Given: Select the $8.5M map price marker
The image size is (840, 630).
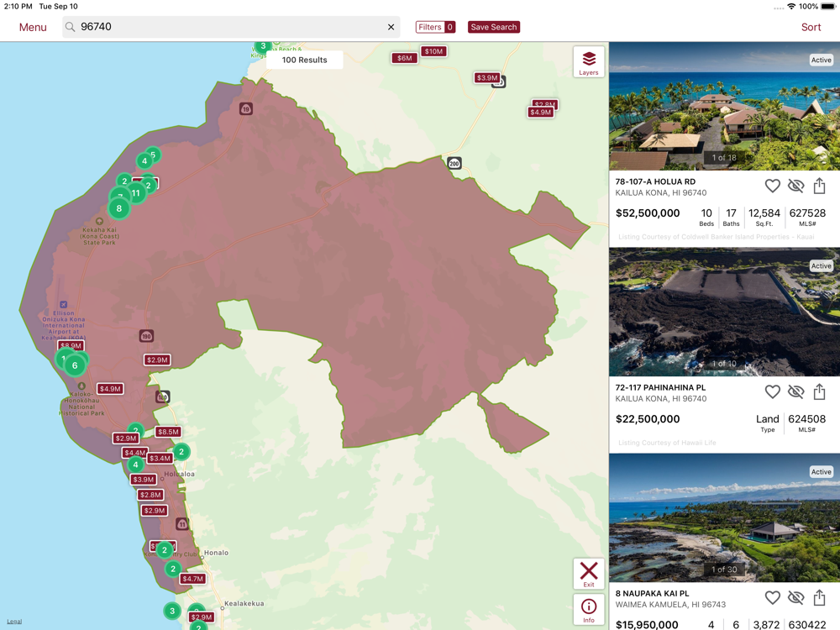Looking at the screenshot, I should (168, 432).
